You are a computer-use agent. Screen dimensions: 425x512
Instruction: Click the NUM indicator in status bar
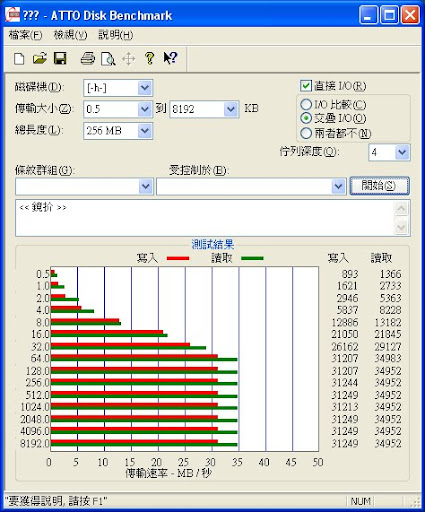361,501
